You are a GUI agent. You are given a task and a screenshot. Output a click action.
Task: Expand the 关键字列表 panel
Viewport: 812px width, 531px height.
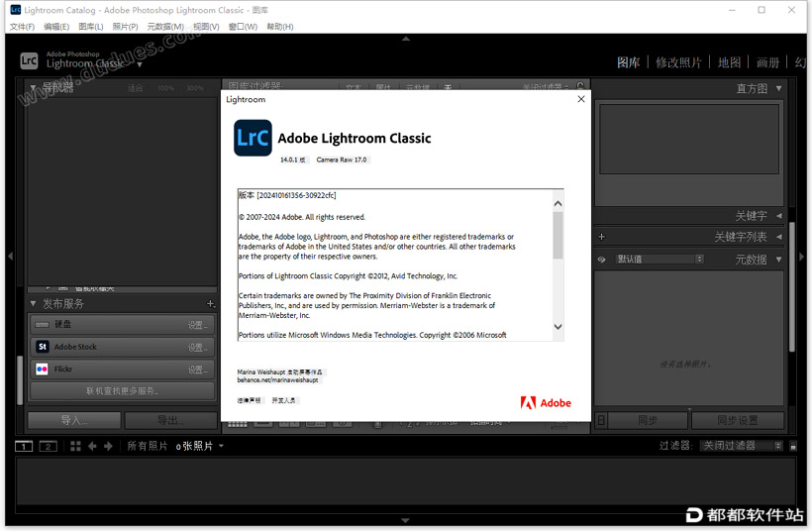pos(779,237)
